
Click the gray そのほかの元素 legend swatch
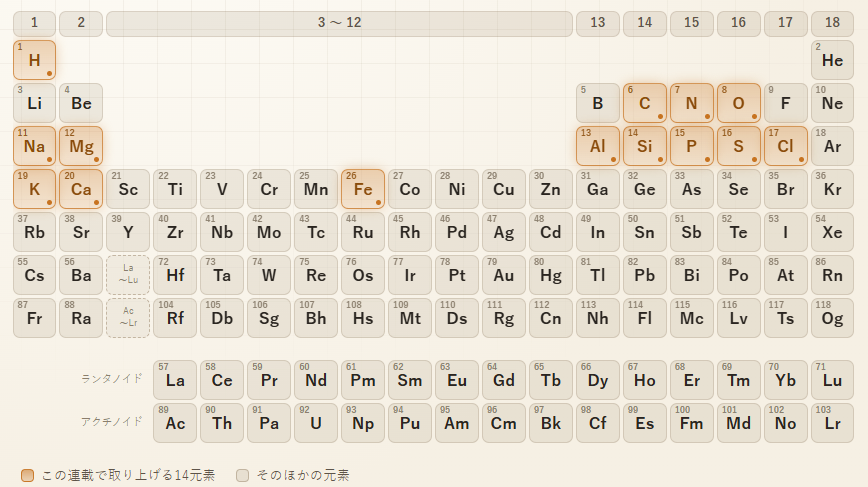pos(242,475)
